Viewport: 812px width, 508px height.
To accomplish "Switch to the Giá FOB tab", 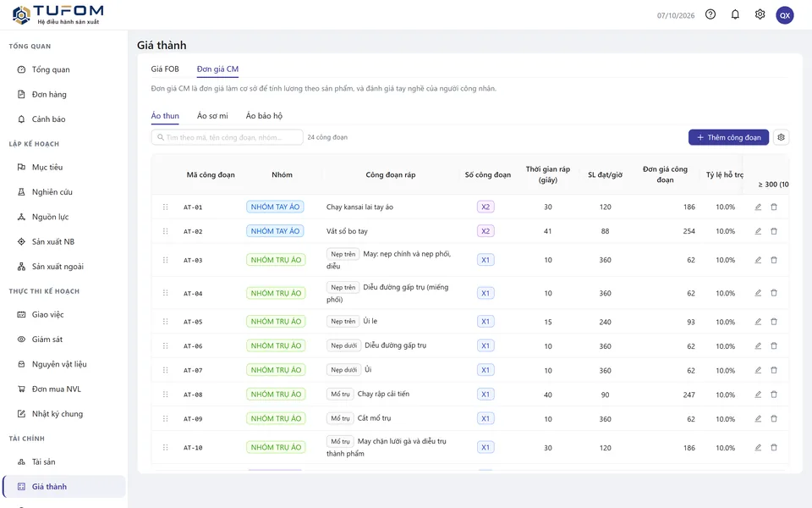I will 165,69.
